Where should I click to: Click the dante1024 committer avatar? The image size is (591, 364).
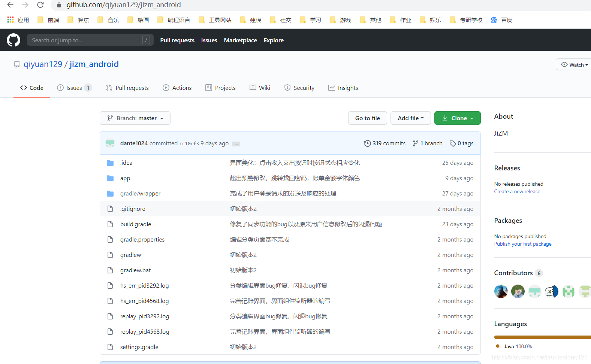click(110, 143)
